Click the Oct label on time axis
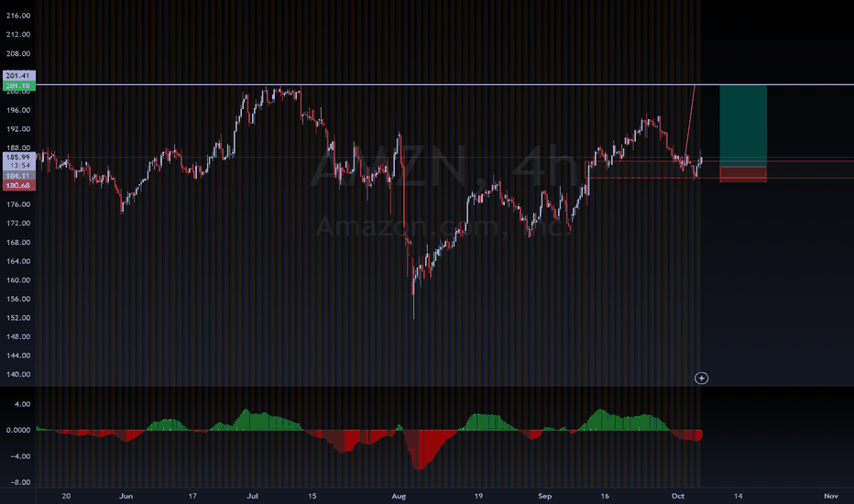The width and height of the screenshot is (854, 504). pos(677,496)
